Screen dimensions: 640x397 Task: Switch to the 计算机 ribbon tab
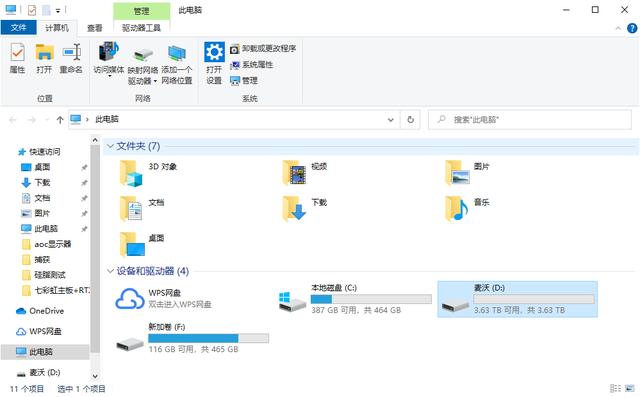click(56, 27)
